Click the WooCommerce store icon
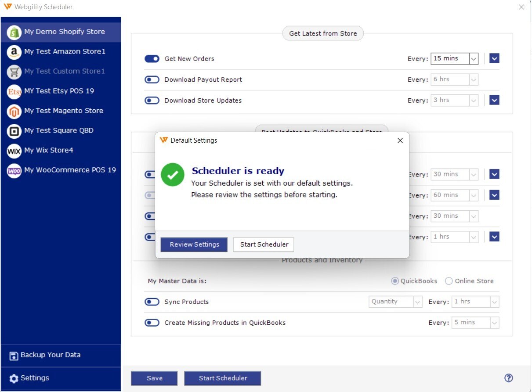532x392 pixels. coord(14,170)
